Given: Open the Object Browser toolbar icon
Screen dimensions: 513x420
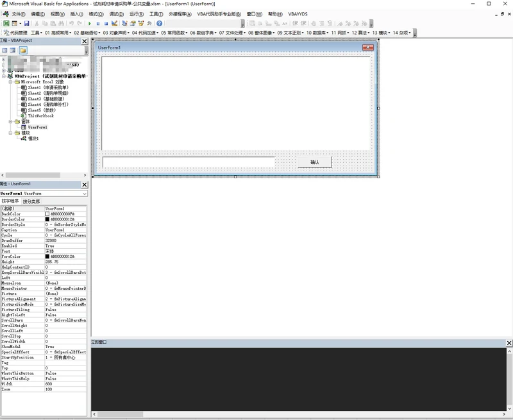Looking at the screenshot, I should coord(141,23).
